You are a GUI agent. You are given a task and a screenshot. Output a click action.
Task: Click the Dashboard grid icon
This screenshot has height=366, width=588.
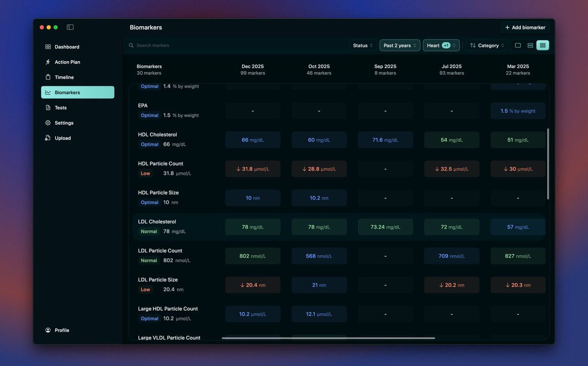pos(48,47)
